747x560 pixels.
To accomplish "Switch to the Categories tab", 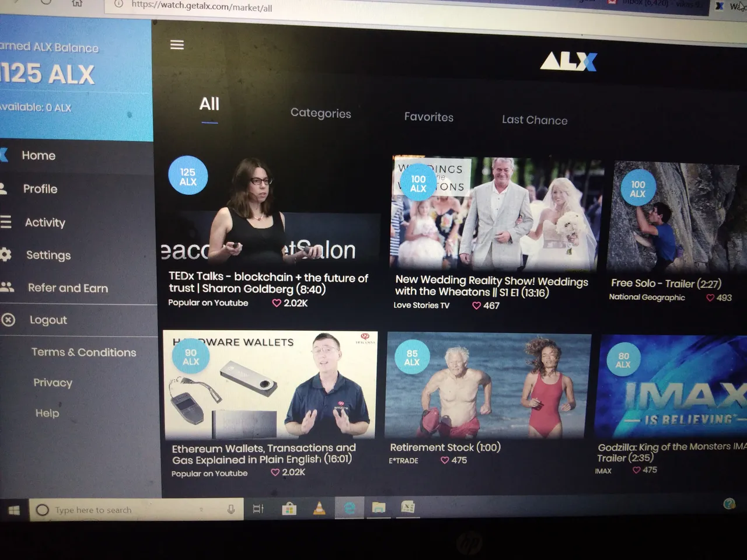I will [321, 113].
